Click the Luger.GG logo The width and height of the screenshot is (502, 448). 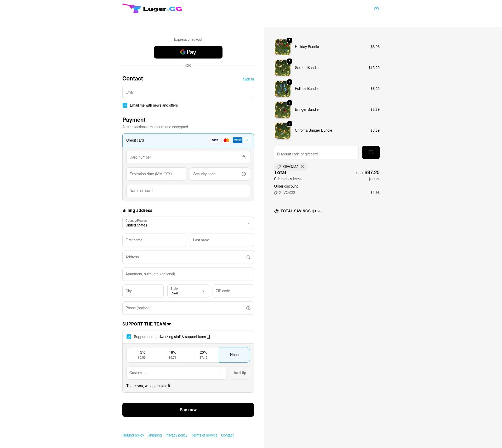coord(152,9)
